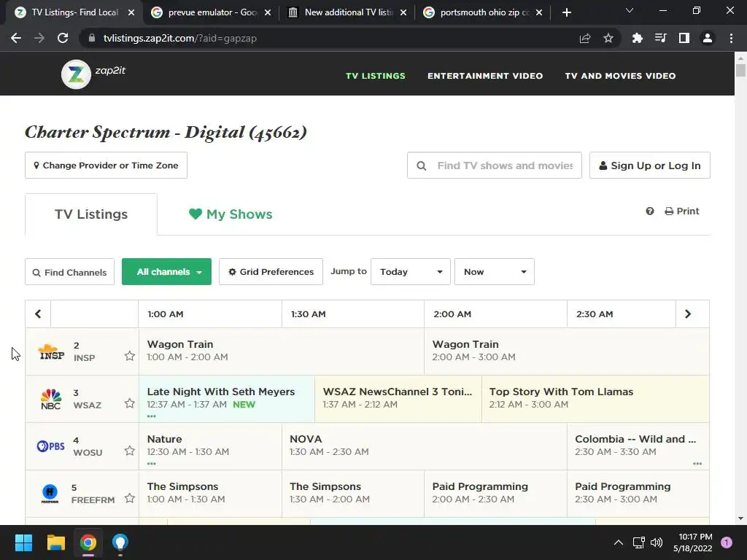
Task: Click Change Provider or Time Zone button
Action: click(106, 166)
